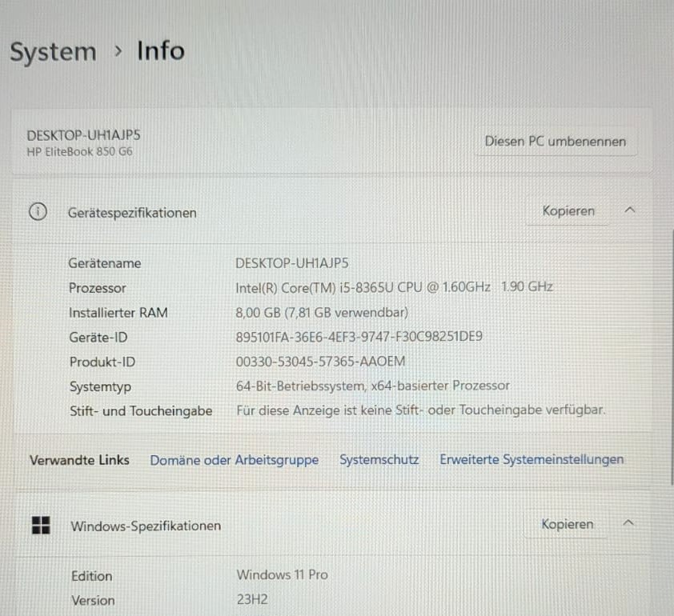This screenshot has width=674, height=616.
Task: Select the Produkt-ID value text
Action: pos(320,362)
